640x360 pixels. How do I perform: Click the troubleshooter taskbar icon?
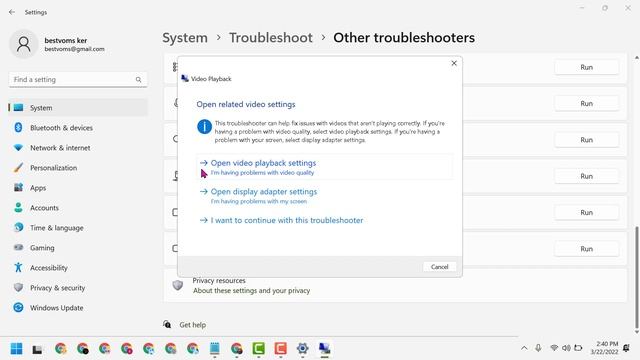pos(324,349)
